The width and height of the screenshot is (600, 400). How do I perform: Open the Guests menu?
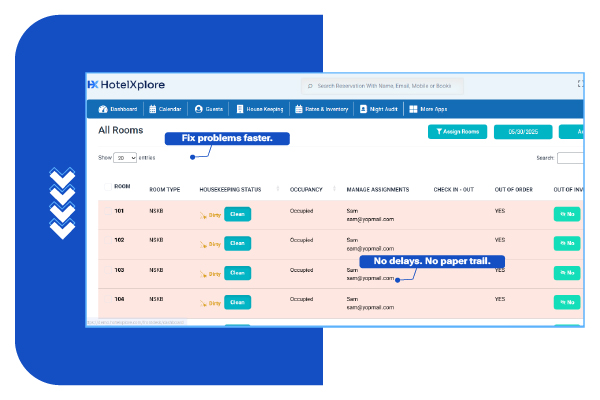(x=209, y=109)
